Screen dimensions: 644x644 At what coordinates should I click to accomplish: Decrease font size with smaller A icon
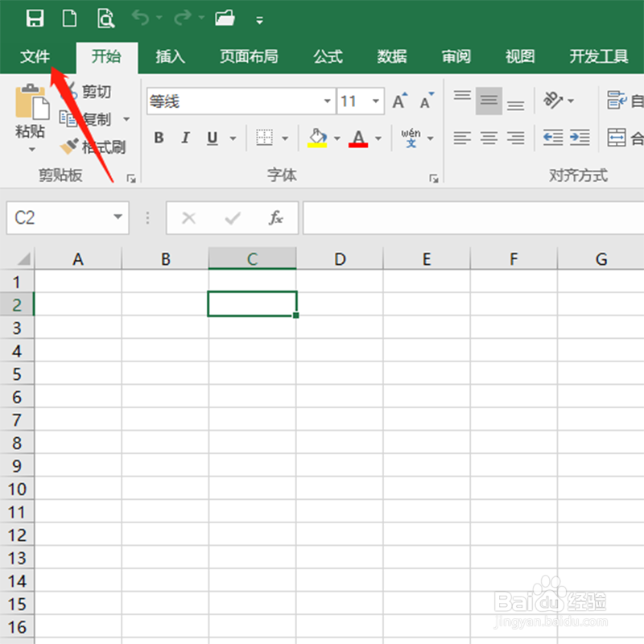[x=427, y=101]
